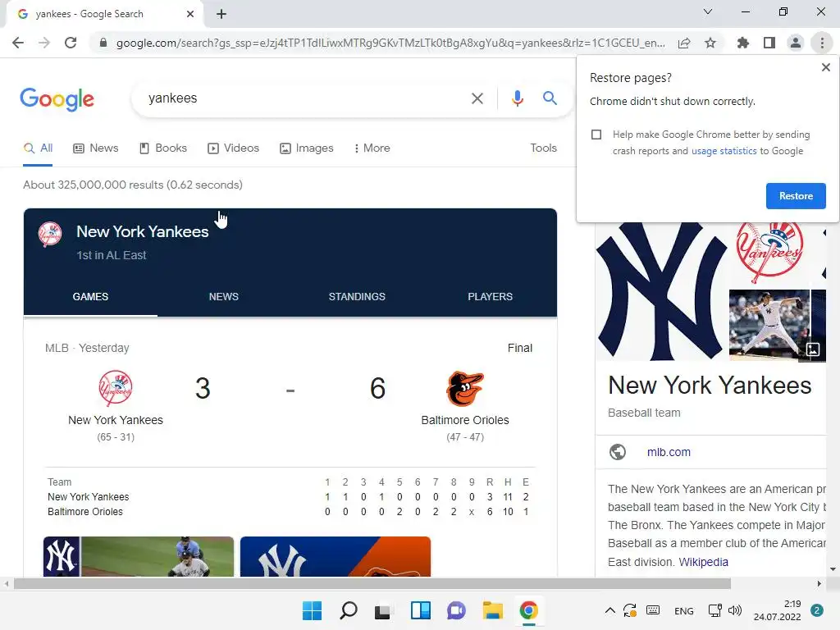Focus the yankees search field
This screenshot has height=630, width=840.
click(x=303, y=98)
